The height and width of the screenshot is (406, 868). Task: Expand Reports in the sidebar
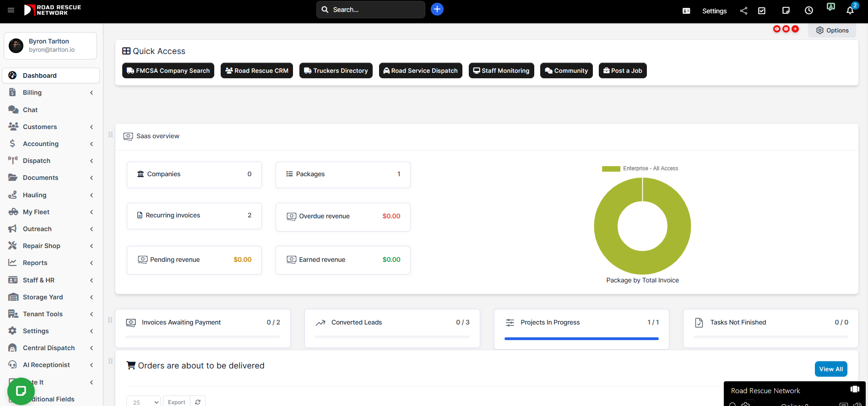(51, 263)
